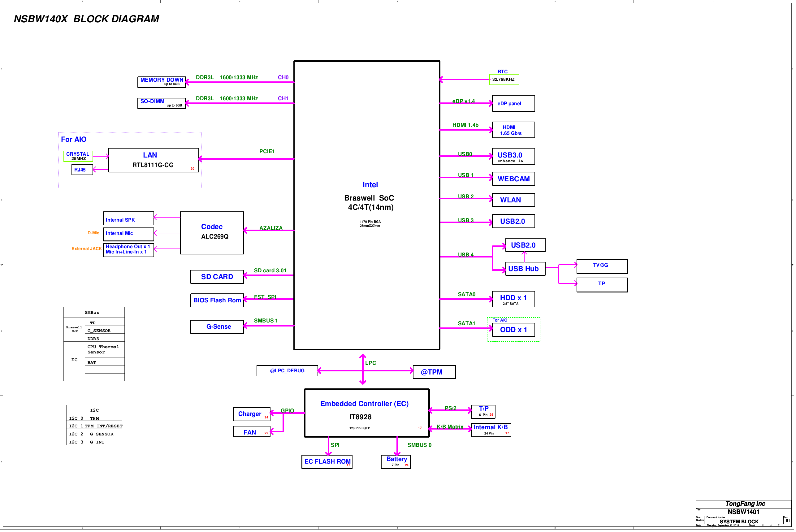Click the RJ45 box
Viewport: 796px width, 532px height.
[x=82, y=170]
